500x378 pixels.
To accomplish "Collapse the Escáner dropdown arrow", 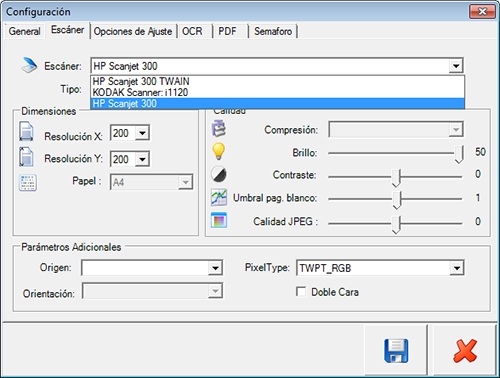I will click(455, 66).
